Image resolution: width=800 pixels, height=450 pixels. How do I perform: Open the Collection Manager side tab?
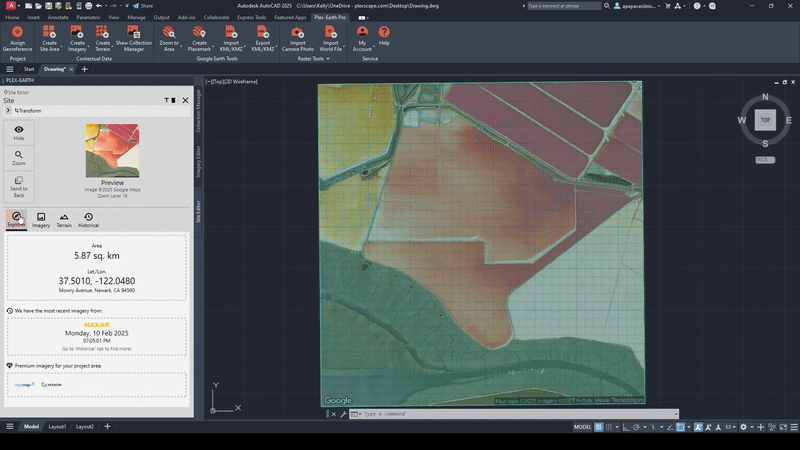click(198, 111)
